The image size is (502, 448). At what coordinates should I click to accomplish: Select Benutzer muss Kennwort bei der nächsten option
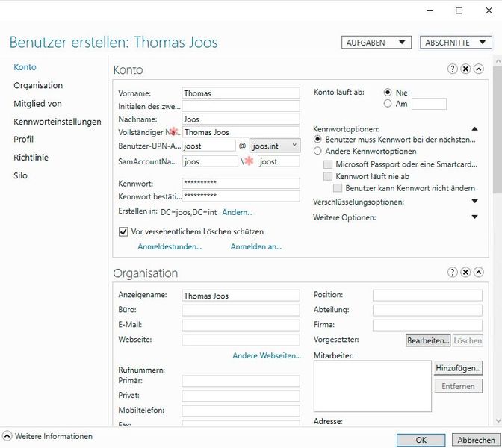[x=317, y=140]
